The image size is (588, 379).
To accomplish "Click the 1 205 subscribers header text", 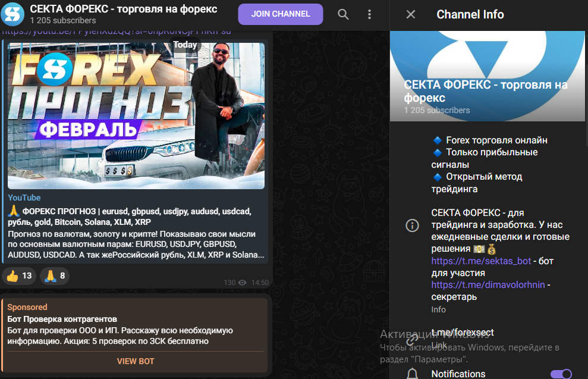I will 63,20.
